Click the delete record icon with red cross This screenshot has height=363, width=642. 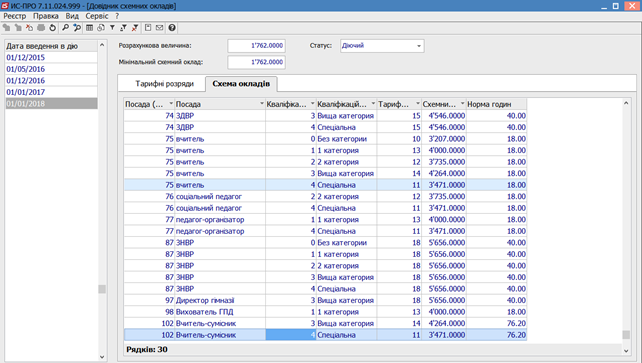(29, 28)
